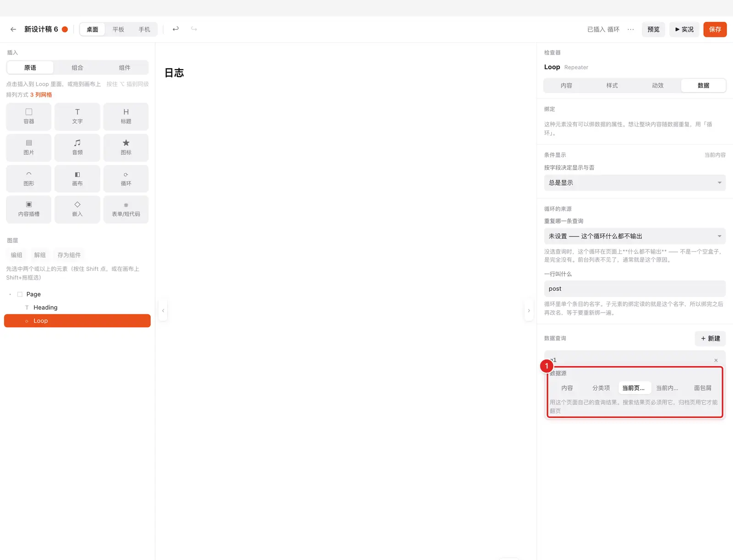The width and height of the screenshot is (733, 560).
Task: Insert a 图标 star icon element
Action: [x=126, y=148]
